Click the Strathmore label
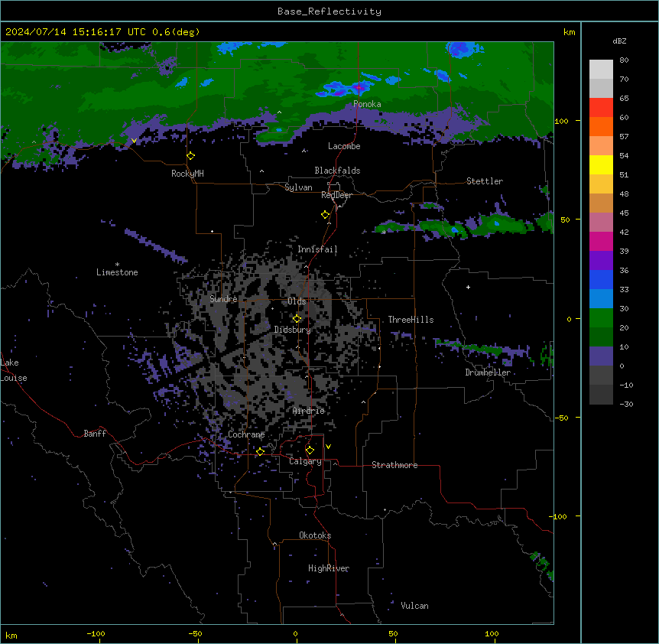The image size is (659, 644). point(394,465)
